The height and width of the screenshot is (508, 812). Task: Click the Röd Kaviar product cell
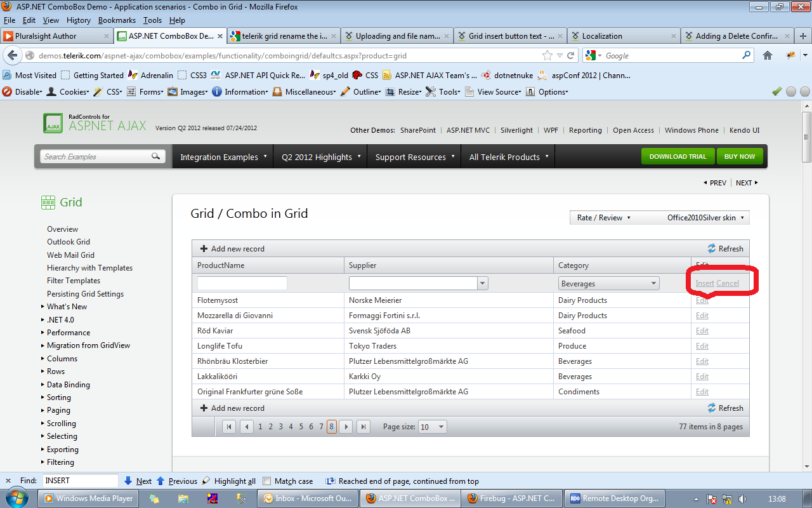point(268,331)
